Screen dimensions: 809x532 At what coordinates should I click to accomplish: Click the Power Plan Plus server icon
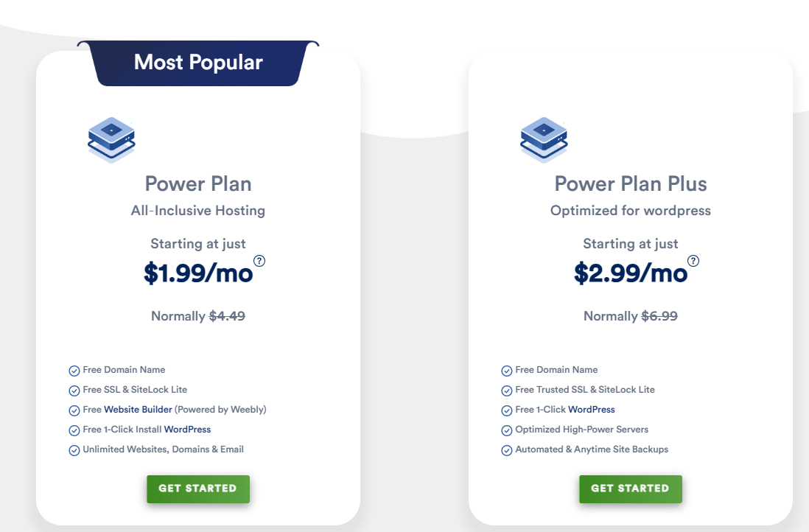tap(544, 139)
